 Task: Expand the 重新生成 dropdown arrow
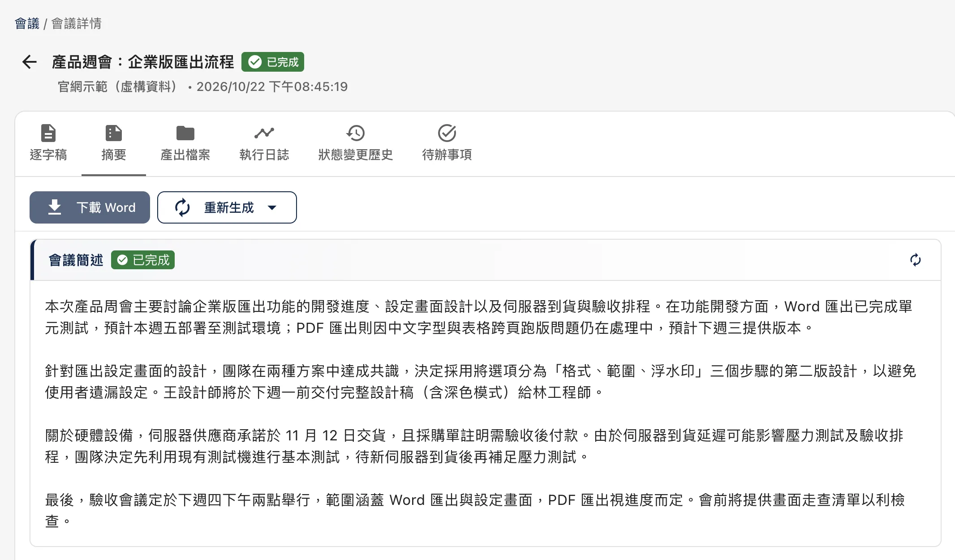[x=272, y=207]
